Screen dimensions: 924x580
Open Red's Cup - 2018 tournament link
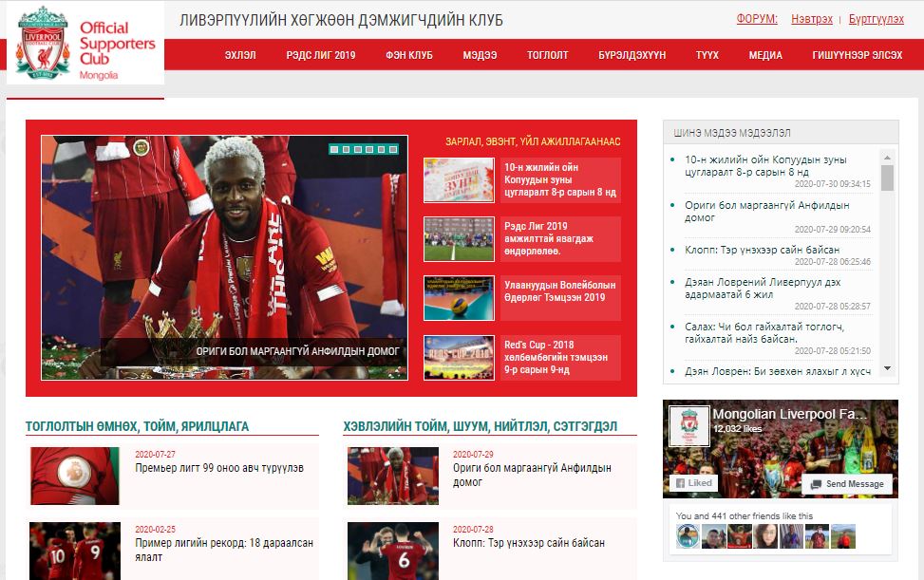[x=556, y=357]
